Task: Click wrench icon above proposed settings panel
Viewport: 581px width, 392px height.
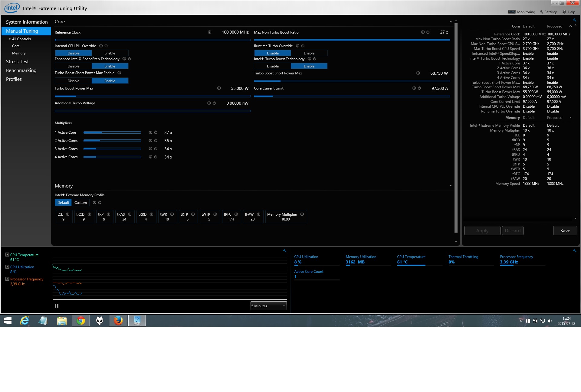Action: point(575,20)
